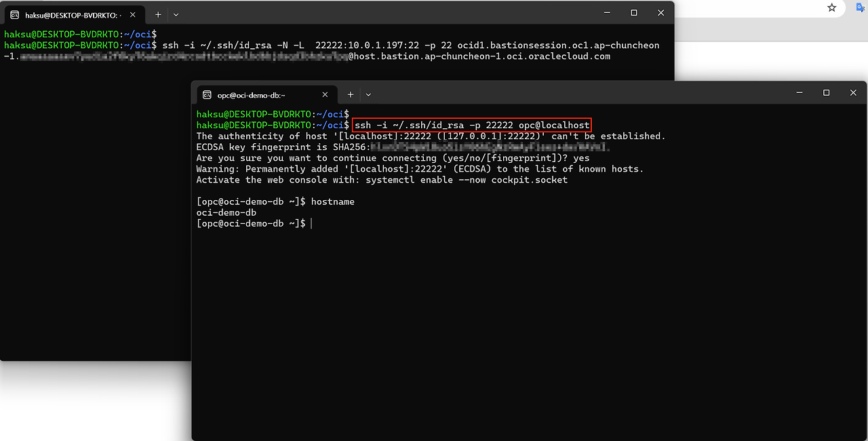Open new tab in opc@oci-demo-db window
This screenshot has width=868, height=441.
click(x=351, y=95)
